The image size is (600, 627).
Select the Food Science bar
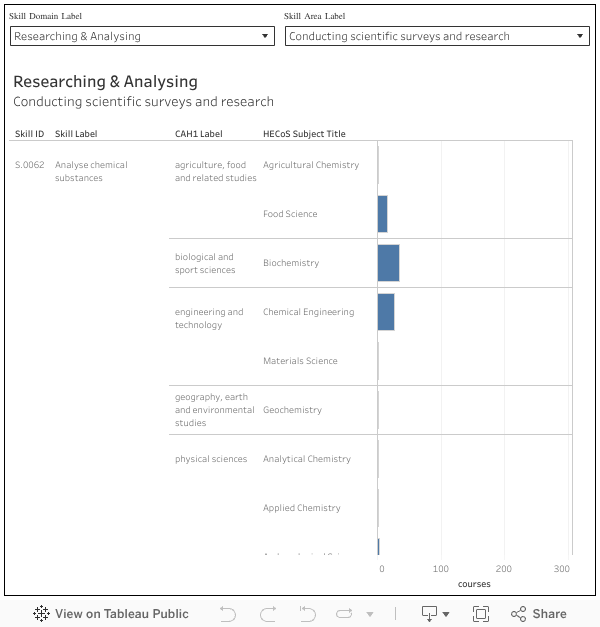point(382,214)
